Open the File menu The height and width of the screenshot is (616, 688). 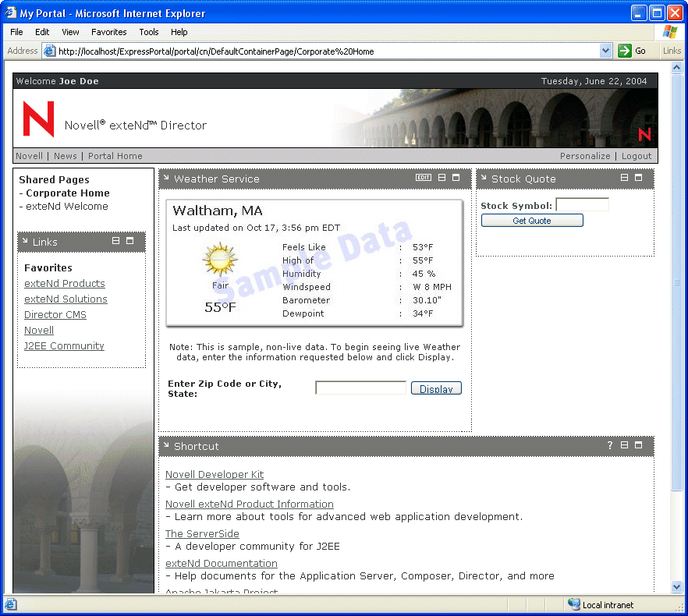click(x=16, y=32)
